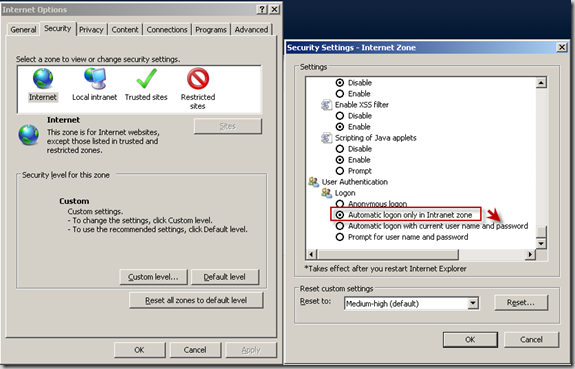
Task: Choose the Restricted sites zone icon
Action: click(x=198, y=78)
